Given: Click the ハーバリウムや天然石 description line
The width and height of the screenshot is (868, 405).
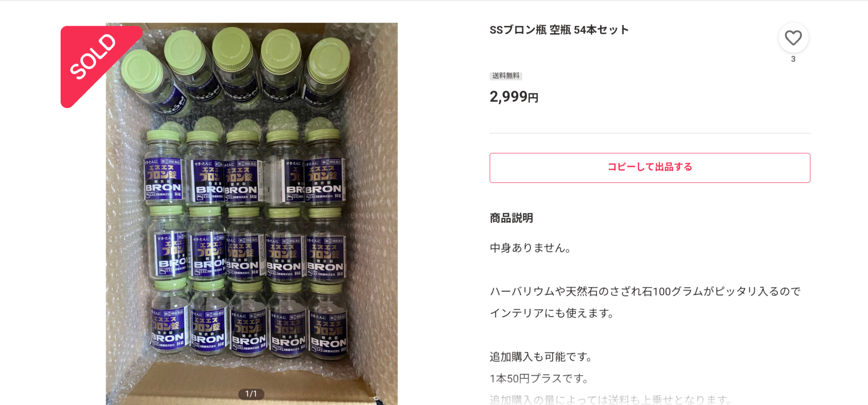Looking at the screenshot, I should [x=645, y=291].
